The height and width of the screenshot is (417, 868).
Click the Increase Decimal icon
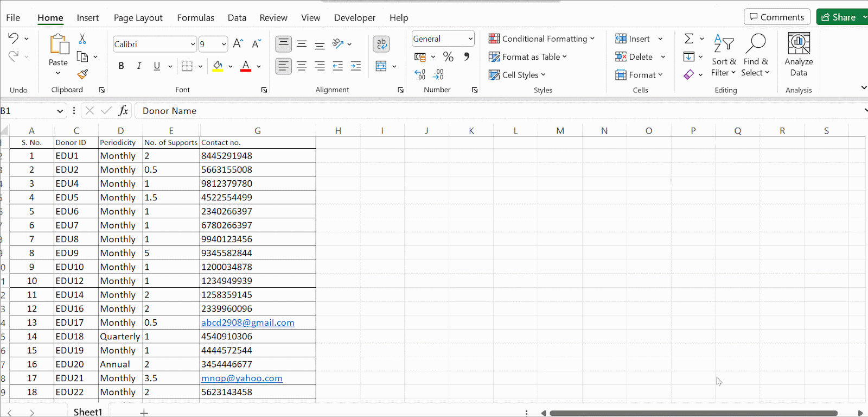tap(420, 74)
